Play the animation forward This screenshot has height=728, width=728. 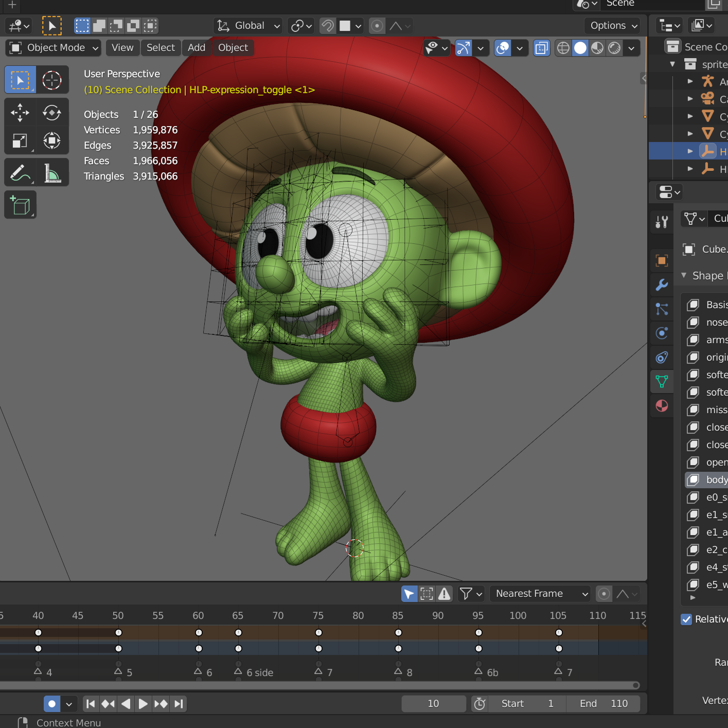pyautogui.click(x=143, y=703)
